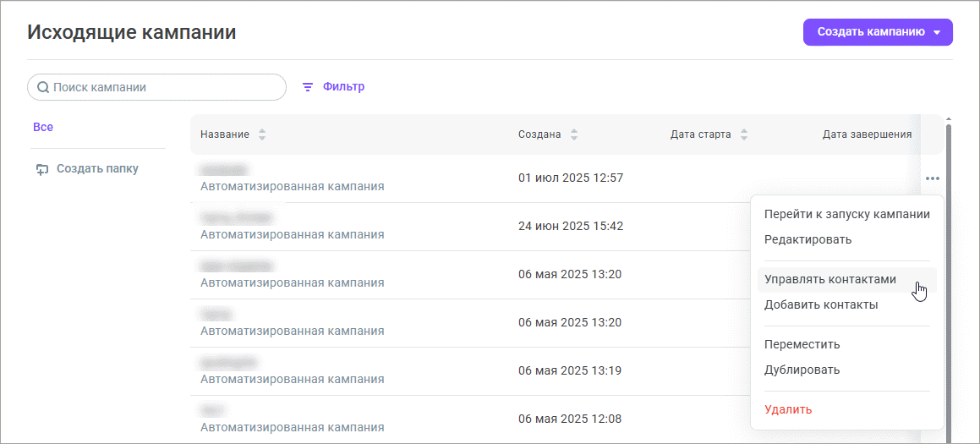This screenshot has width=980, height=444.
Task: Select Перейти к запуску кампании menu item
Action: [846, 214]
